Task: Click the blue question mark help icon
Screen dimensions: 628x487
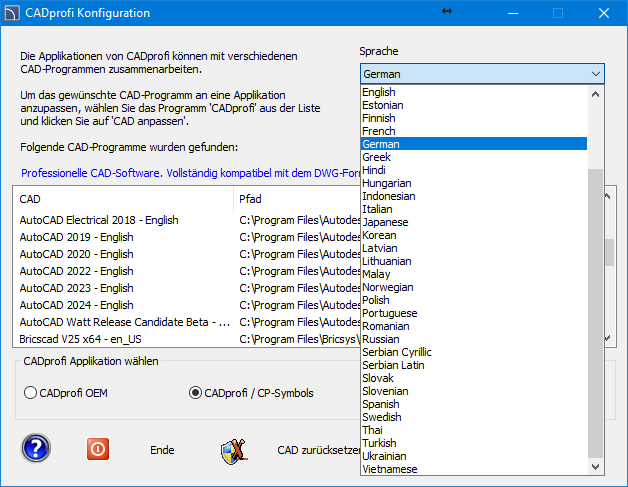Action: [x=36, y=450]
